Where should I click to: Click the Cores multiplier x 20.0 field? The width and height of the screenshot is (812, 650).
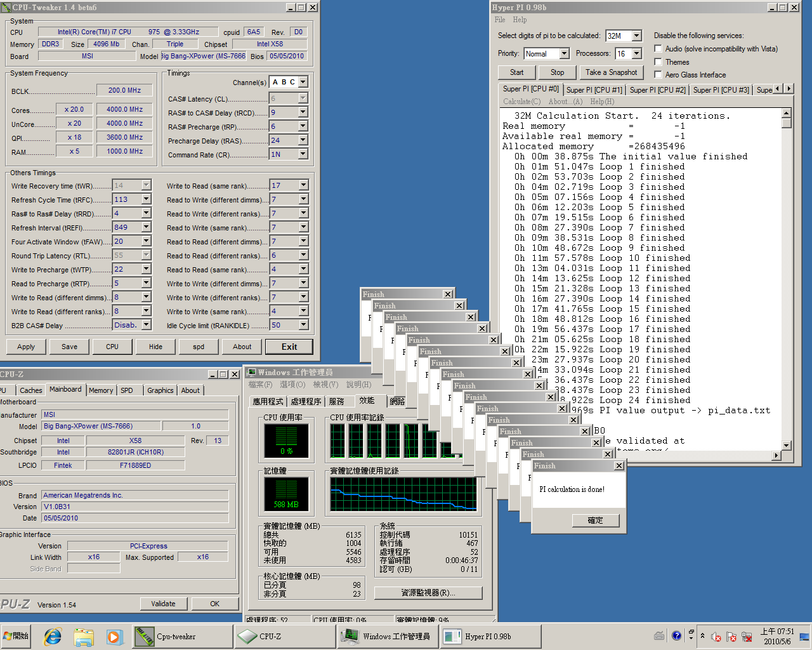[74, 109]
